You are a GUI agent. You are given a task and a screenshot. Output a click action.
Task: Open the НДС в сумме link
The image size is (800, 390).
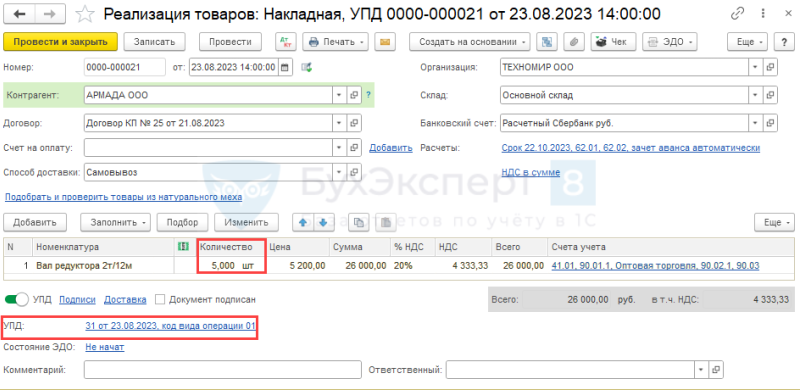point(531,173)
